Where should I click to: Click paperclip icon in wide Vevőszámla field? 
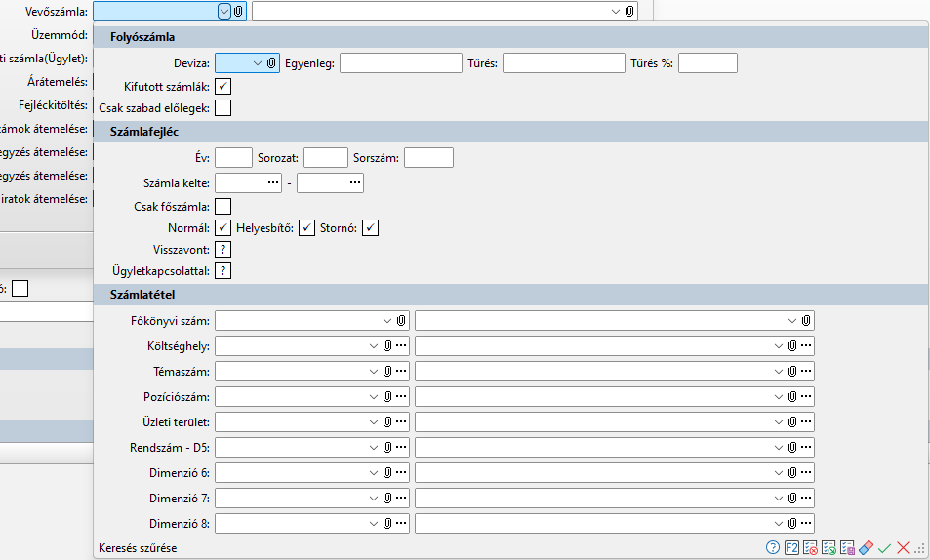click(x=629, y=12)
